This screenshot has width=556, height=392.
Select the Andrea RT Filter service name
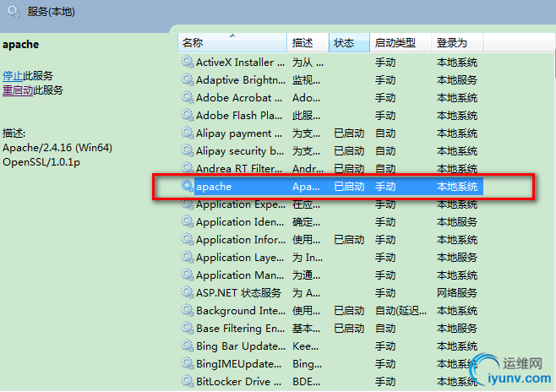click(x=239, y=169)
